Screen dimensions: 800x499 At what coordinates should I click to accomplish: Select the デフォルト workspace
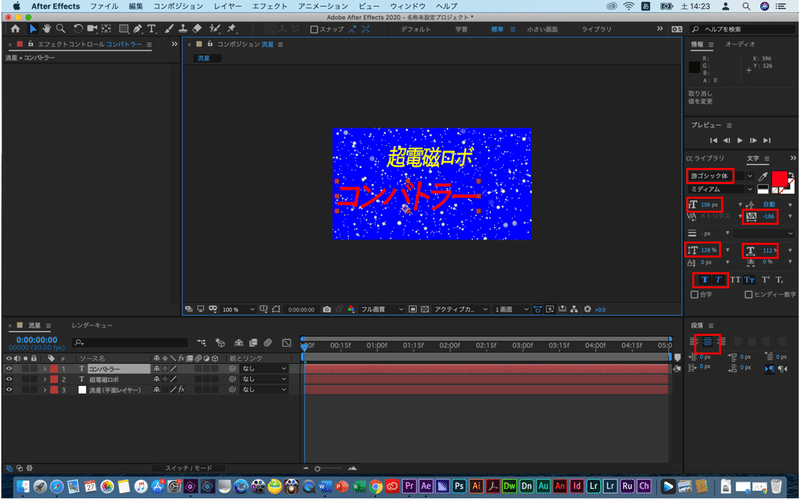tap(415, 30)
